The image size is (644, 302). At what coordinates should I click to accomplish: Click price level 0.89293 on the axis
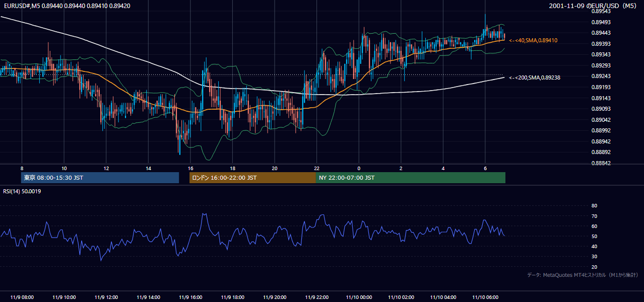602,65
